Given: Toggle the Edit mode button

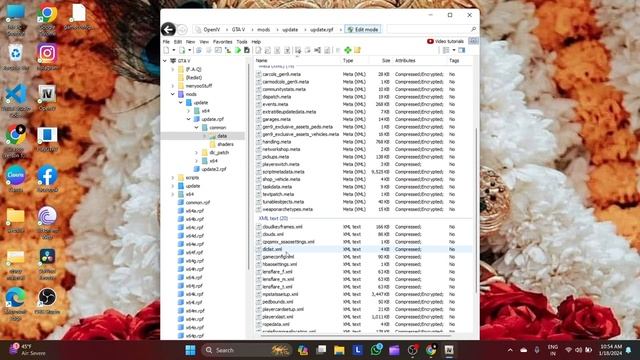Looking at the screenshot, I should (x=363, y=29).
